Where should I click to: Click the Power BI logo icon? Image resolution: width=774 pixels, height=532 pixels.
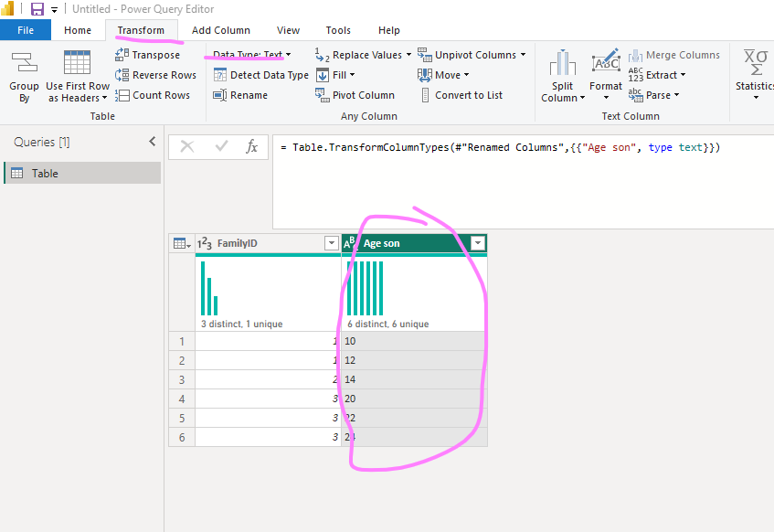tap(7, 8)
